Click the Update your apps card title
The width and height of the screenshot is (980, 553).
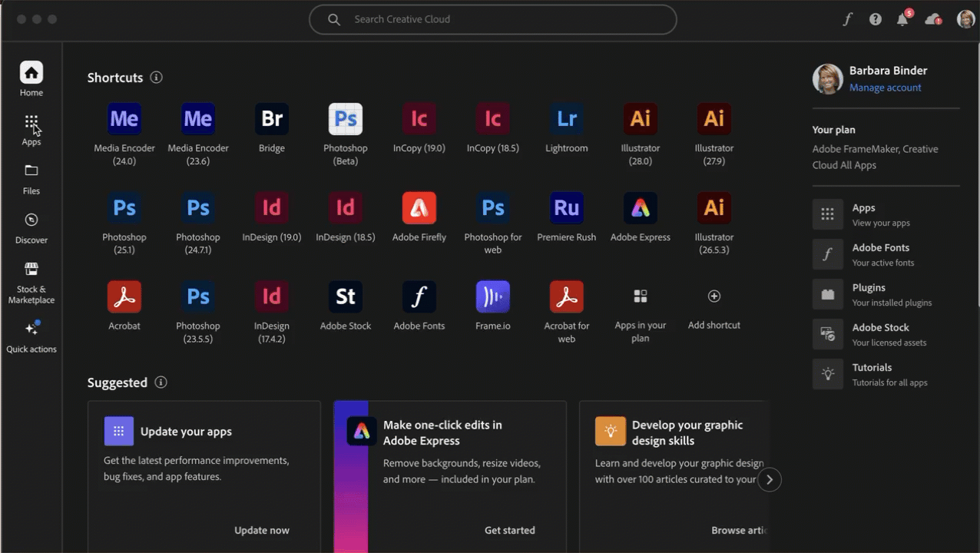click(x=186, y=432)
